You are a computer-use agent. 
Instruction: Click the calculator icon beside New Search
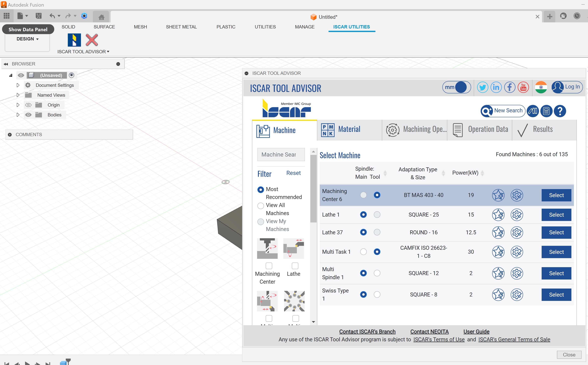[546, 111]
